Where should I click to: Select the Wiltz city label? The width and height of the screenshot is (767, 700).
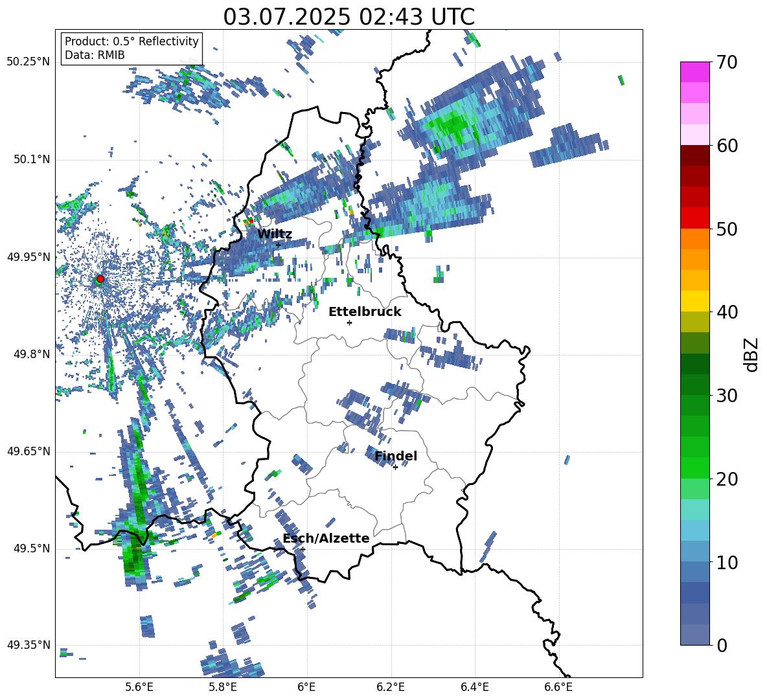[x=275, y=234]
